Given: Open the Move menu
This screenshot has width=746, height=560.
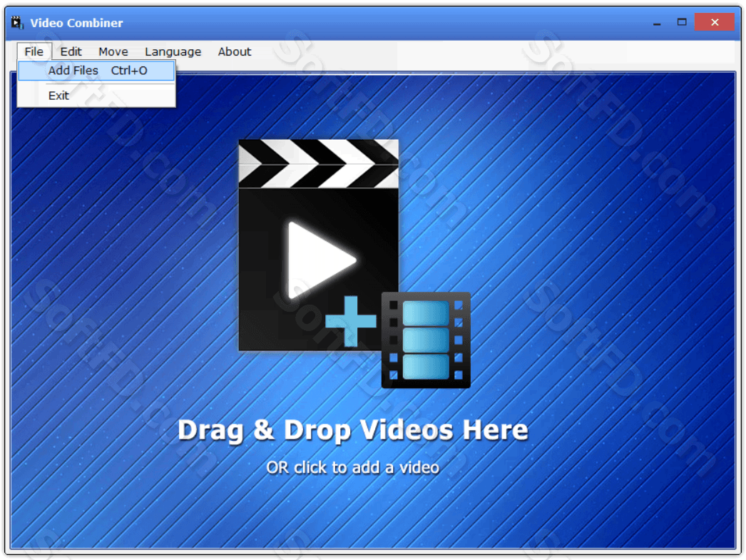Looking at the screenshot, I should click(x=113, y=51).
